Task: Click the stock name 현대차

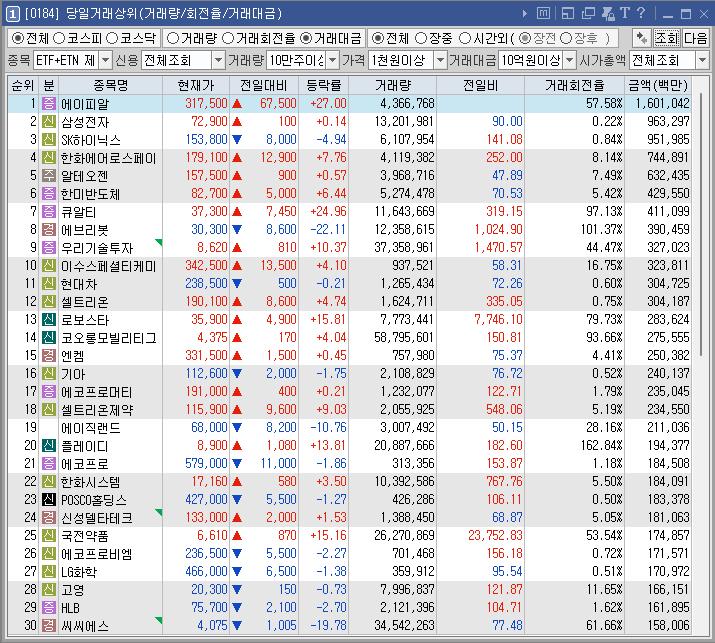Action: pos(79,284)
